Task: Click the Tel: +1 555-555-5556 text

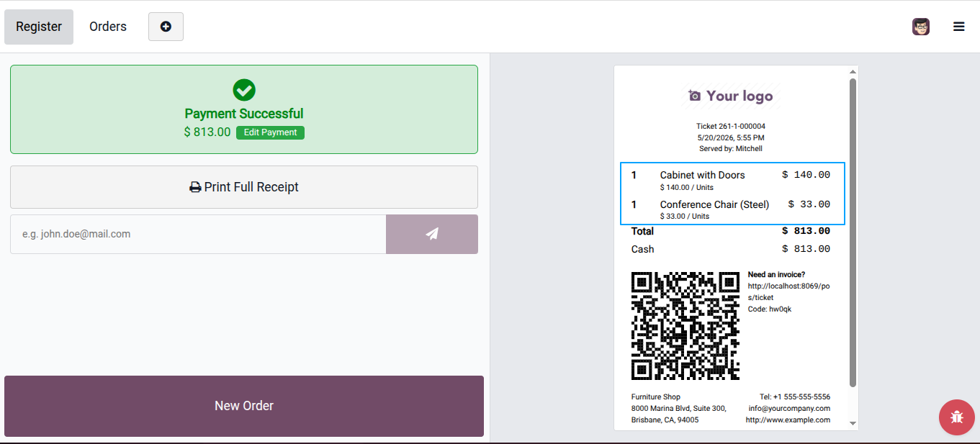Action: (795, 397)
